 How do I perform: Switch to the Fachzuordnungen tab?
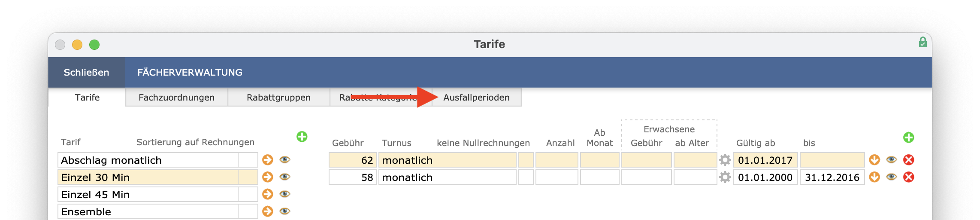(177, 98)
